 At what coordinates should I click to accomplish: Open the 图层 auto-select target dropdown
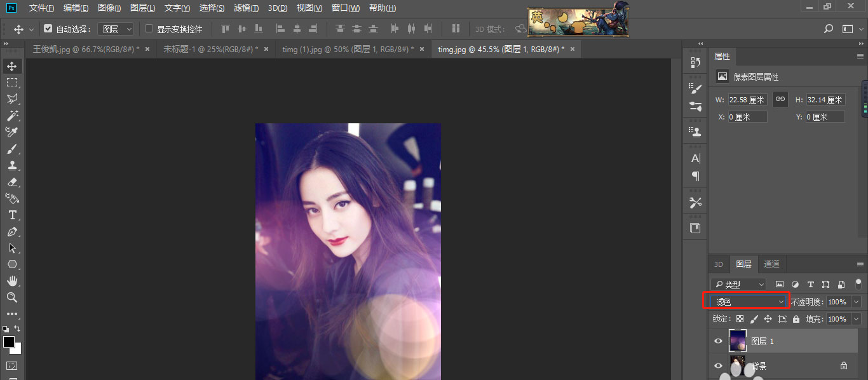pos(116,29)
